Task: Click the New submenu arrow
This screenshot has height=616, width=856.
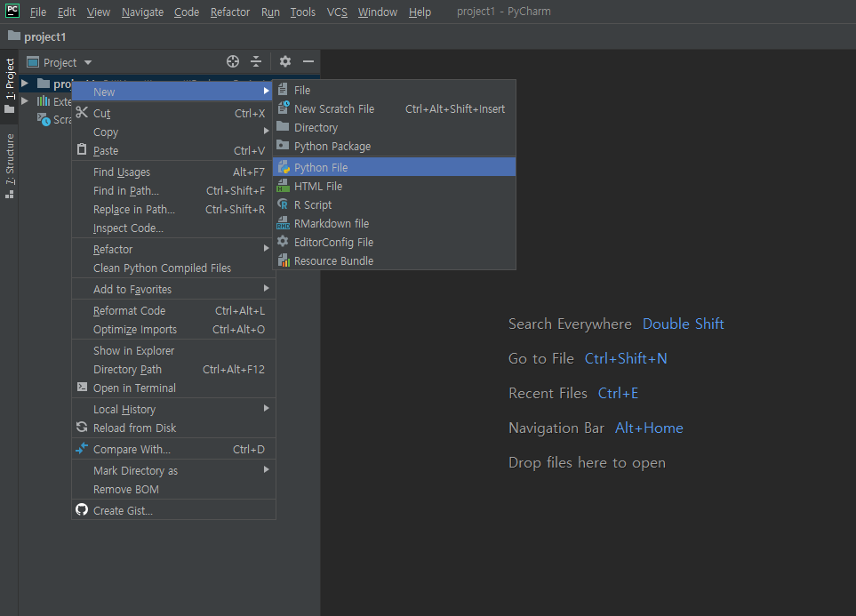Action: tap(266, 92)
